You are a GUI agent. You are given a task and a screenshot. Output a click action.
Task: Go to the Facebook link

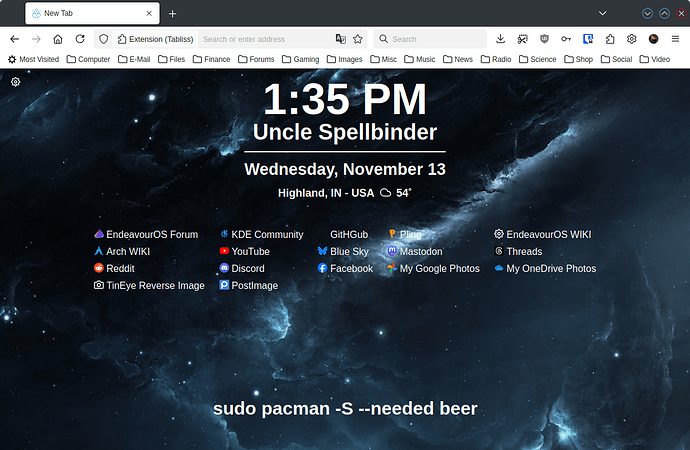345,268
